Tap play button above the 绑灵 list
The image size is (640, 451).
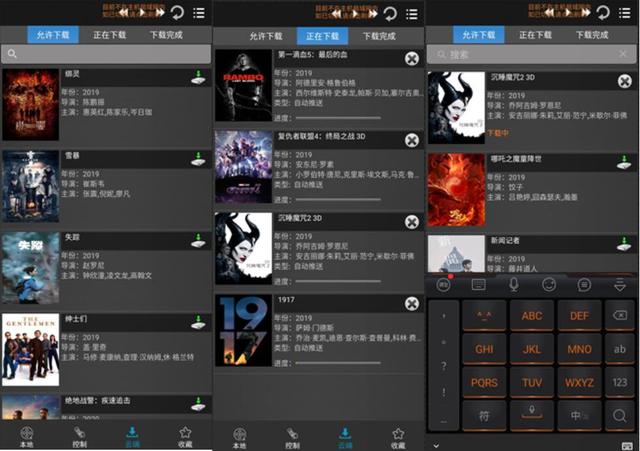click(142, 12)
